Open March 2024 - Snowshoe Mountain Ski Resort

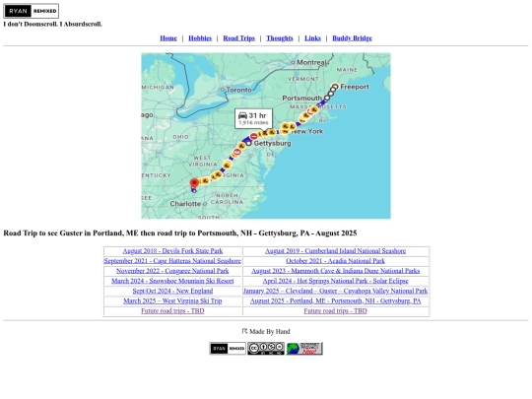coord(172,281)
